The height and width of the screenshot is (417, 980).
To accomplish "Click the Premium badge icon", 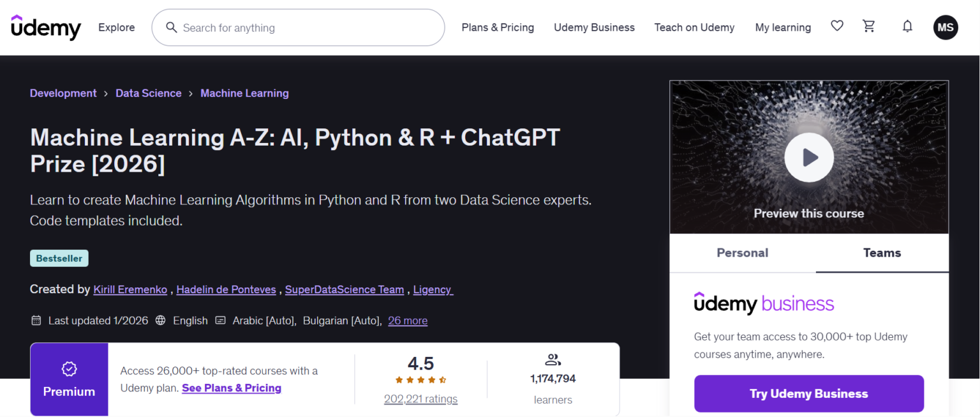I will tap(69, 368).
